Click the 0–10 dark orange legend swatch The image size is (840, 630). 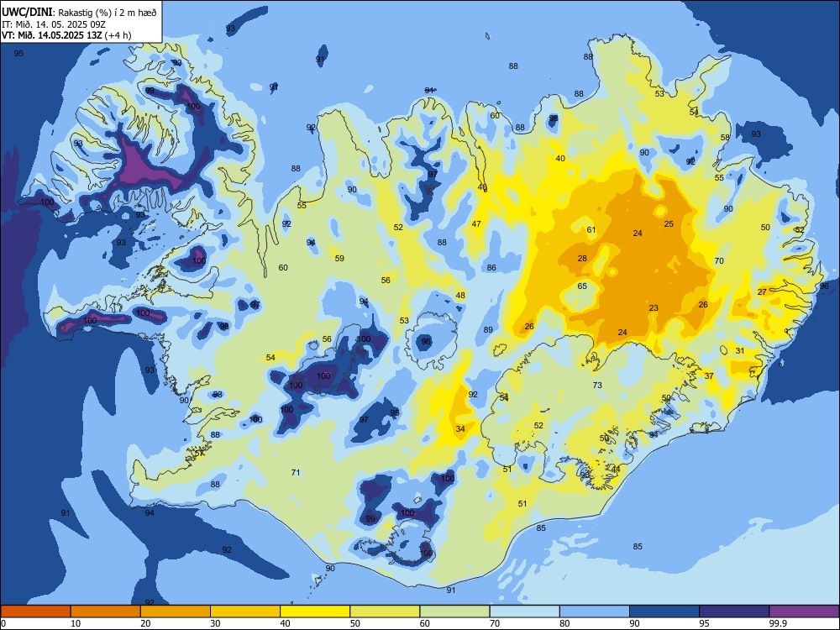click(x=35, y=612)
